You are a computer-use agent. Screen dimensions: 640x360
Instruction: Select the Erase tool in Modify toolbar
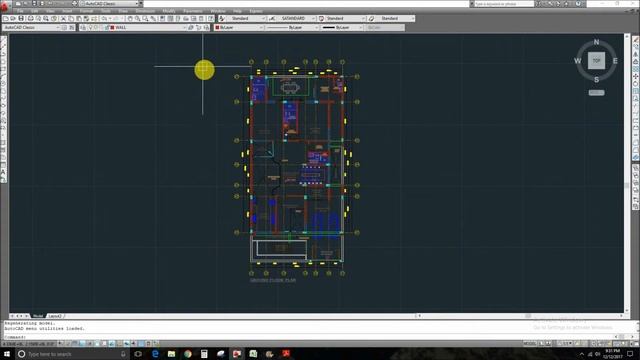(x=636, y=40)
